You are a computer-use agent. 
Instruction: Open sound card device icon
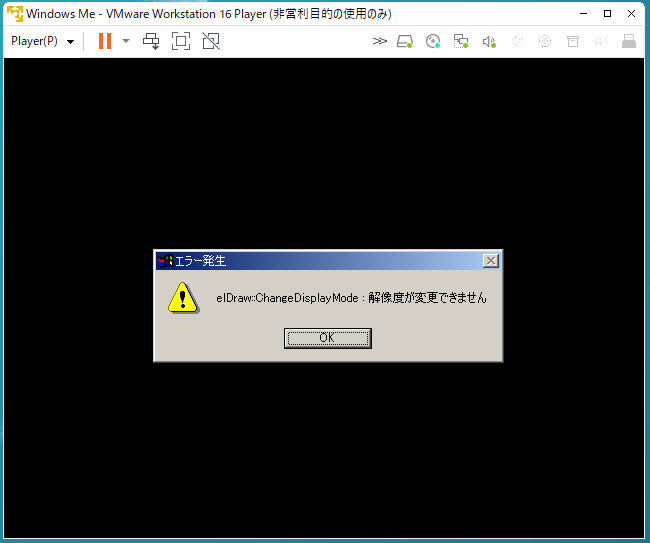coord(489,41)
